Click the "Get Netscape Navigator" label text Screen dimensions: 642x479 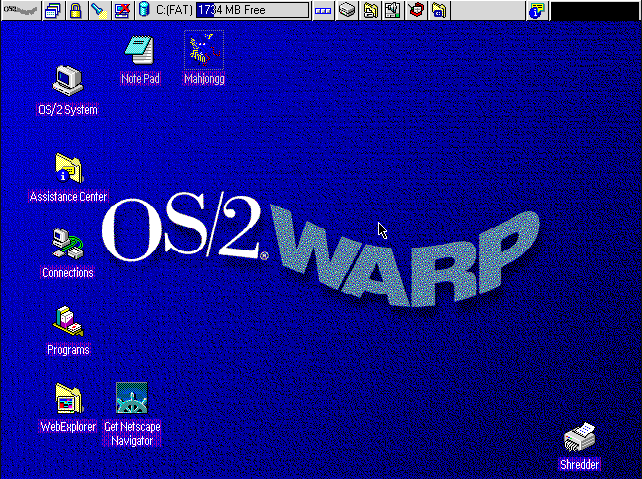(132, 434)
